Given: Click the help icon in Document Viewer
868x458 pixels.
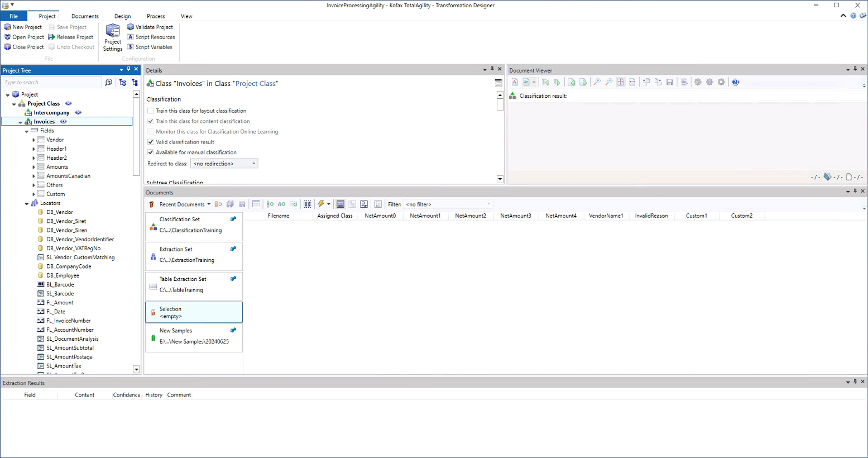Looking at the screenshot, I should tap(736, 82).
